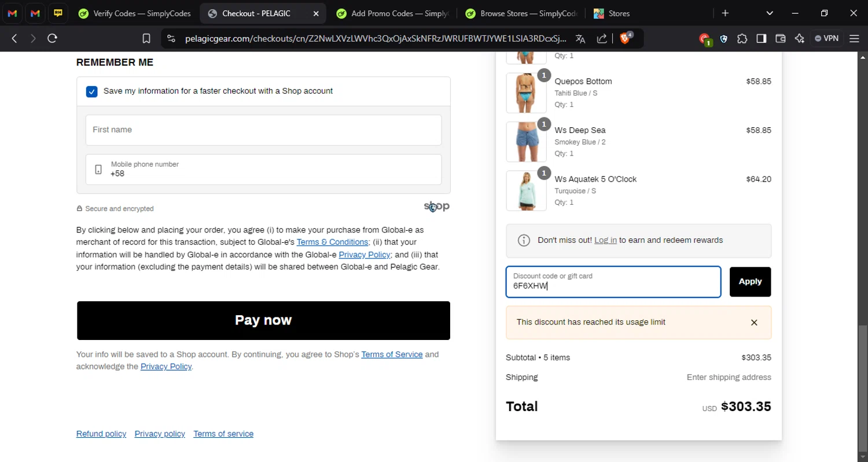Open the first pinned Gmail tab
Viewport: 868px width, 462px height.
point(13,13)
